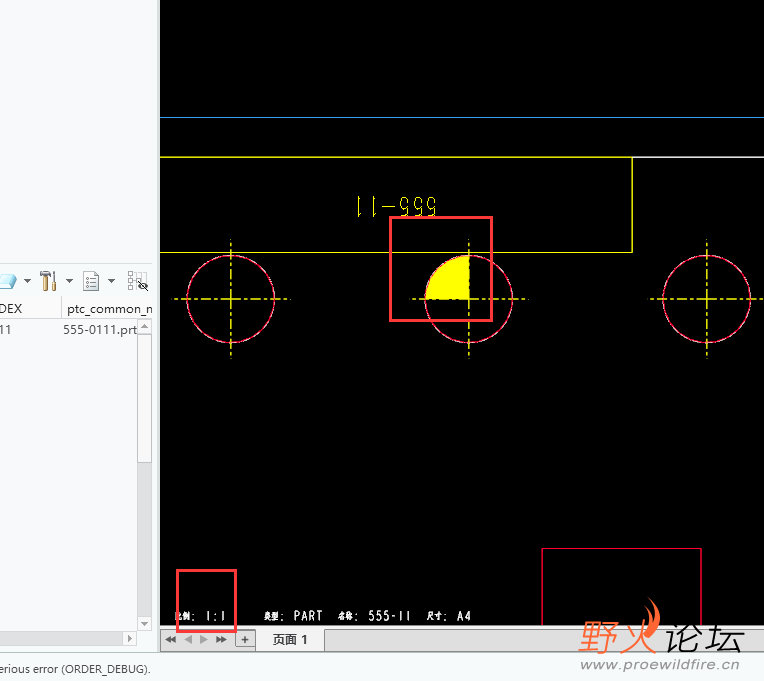764x681 pixels.
Task: Toggle the tree columns visibility icon
Action: [137, 281]
